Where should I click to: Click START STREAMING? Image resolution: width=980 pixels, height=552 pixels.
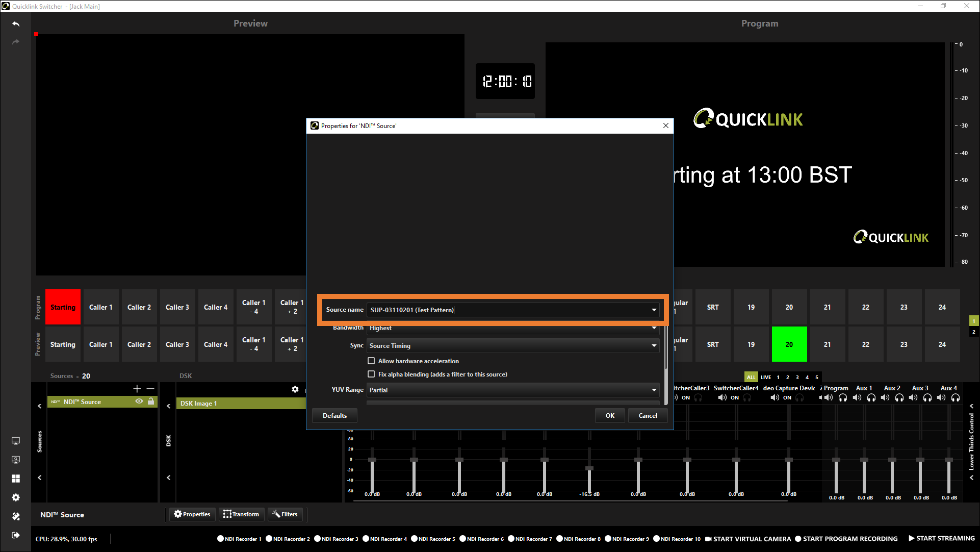click(x=941, y=538)
